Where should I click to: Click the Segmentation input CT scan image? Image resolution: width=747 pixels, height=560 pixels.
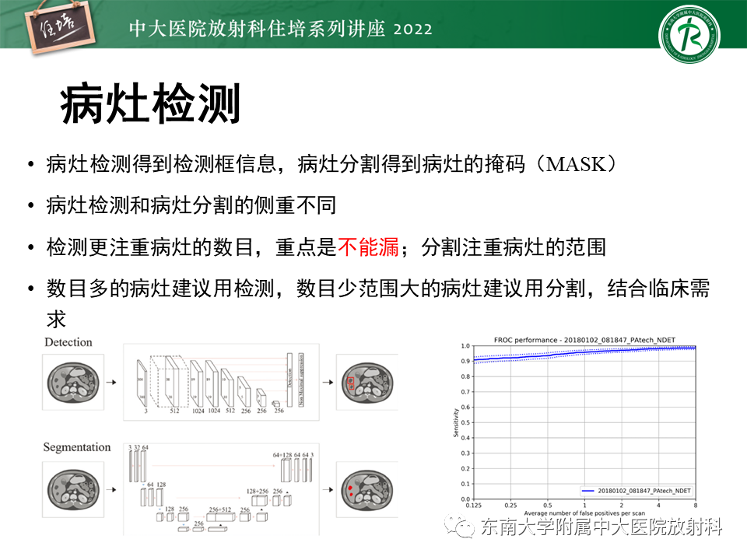(x=74, y=490)
